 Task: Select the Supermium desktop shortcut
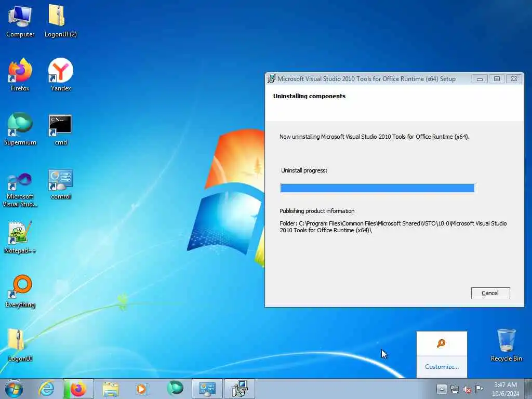20,129
